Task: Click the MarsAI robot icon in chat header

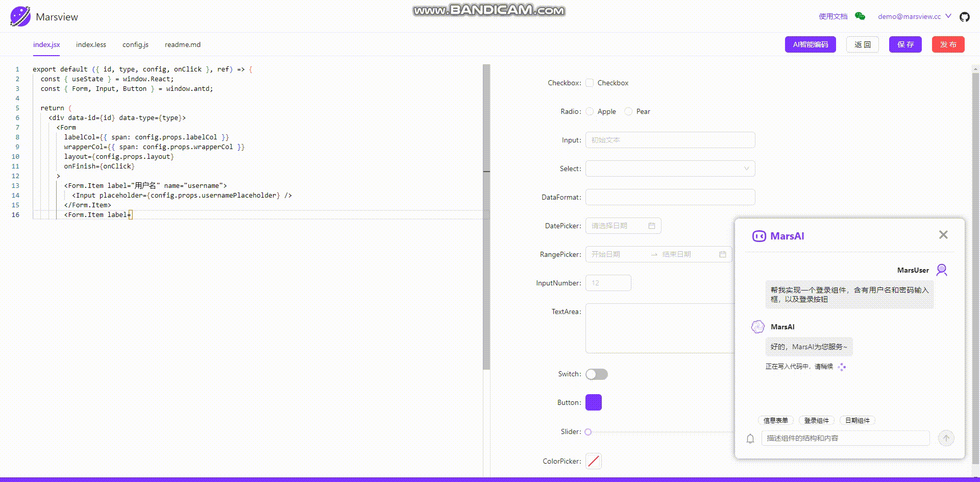Action: coord(758,236)
